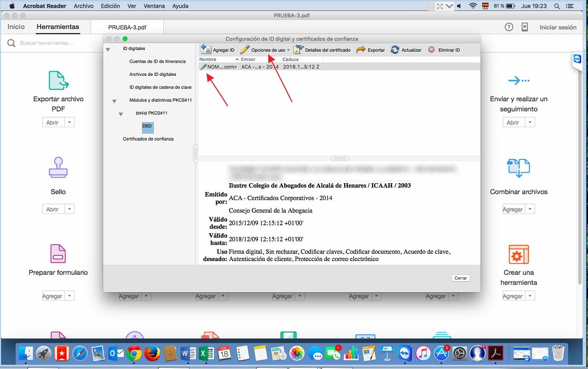Select Archivos de ID digitales
Screen dimensions: 588x369
(x=153, y=74)
